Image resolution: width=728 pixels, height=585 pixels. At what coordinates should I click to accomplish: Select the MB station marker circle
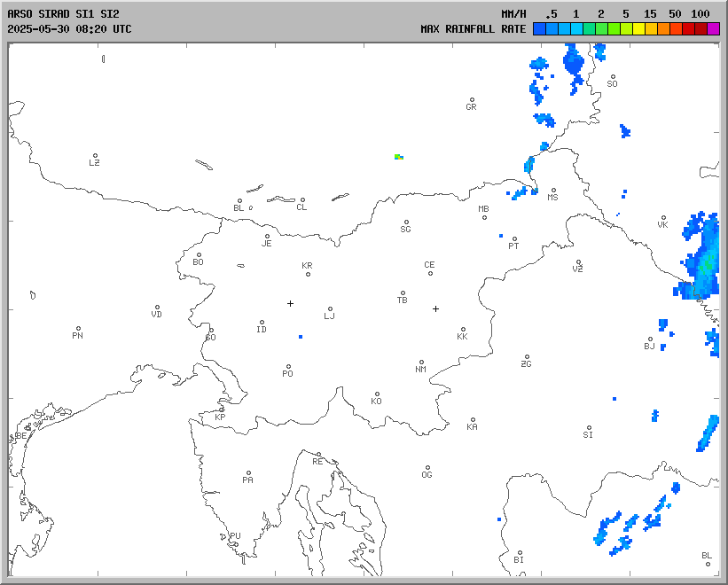[484, 217]
